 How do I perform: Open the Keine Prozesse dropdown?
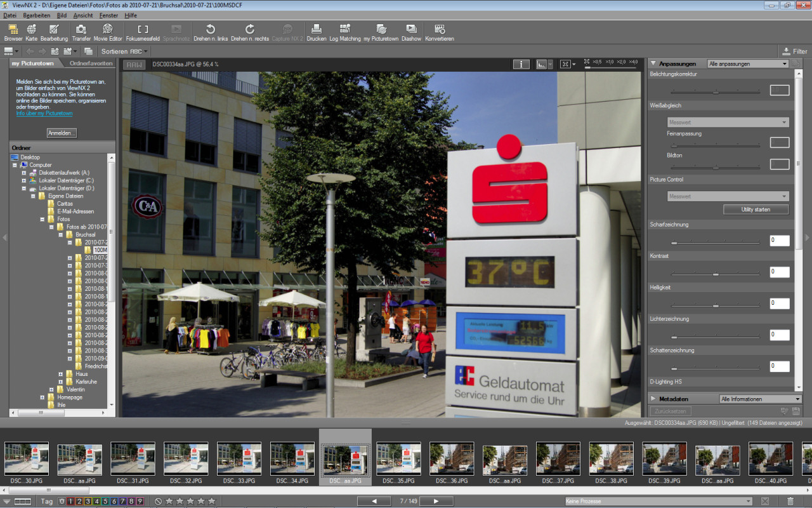[658, 501]
